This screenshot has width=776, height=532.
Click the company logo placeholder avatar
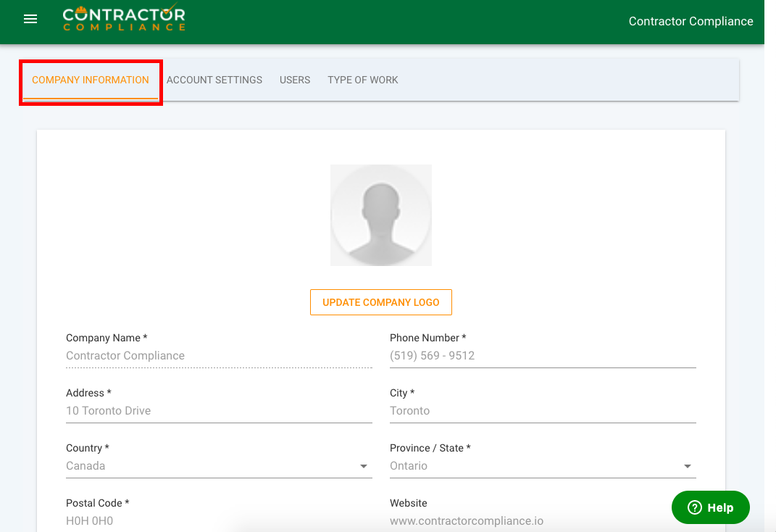point(380,215)
